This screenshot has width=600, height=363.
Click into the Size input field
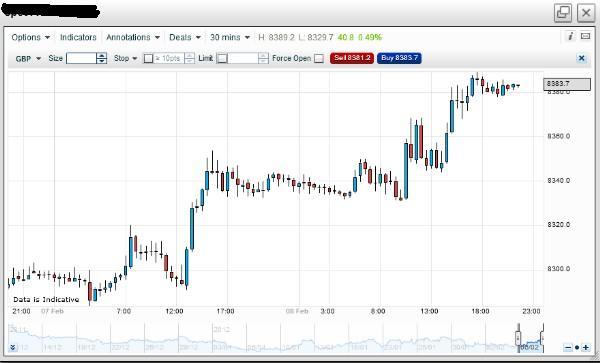81,59
